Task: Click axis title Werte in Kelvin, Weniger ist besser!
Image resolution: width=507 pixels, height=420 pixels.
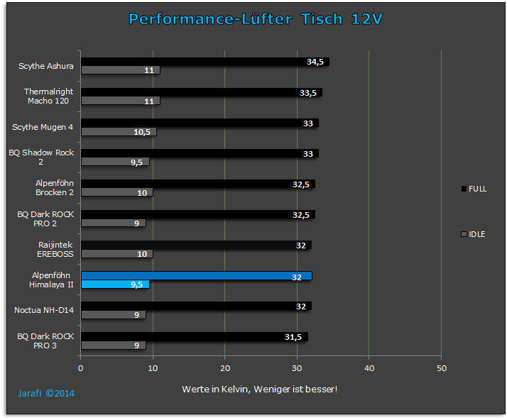Action: point(260,389)
